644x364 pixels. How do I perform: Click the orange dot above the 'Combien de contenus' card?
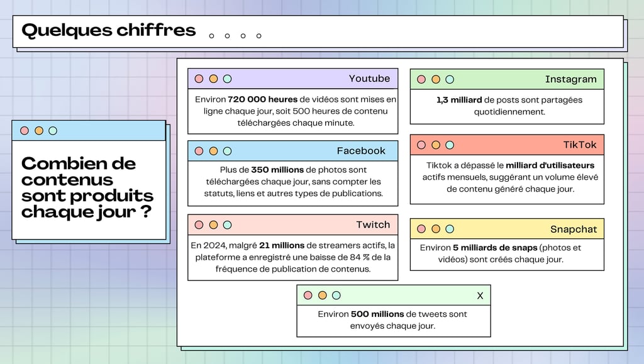[39, 131]
